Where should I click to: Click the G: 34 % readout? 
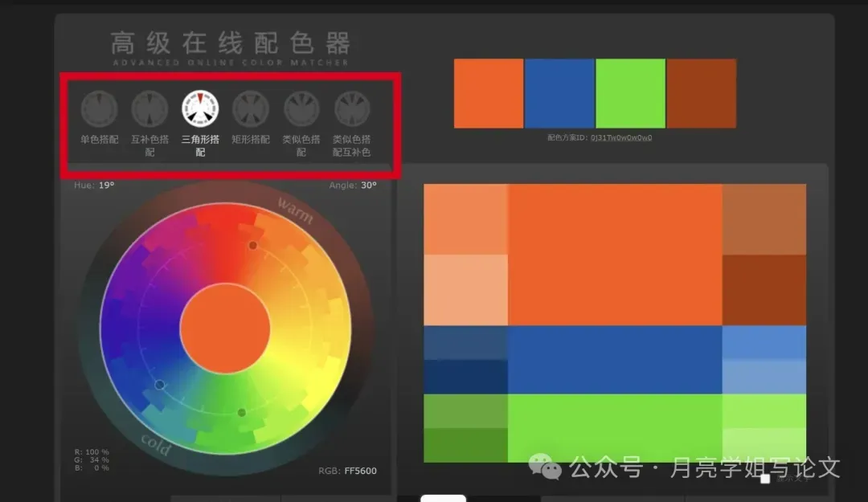[92, 459]
